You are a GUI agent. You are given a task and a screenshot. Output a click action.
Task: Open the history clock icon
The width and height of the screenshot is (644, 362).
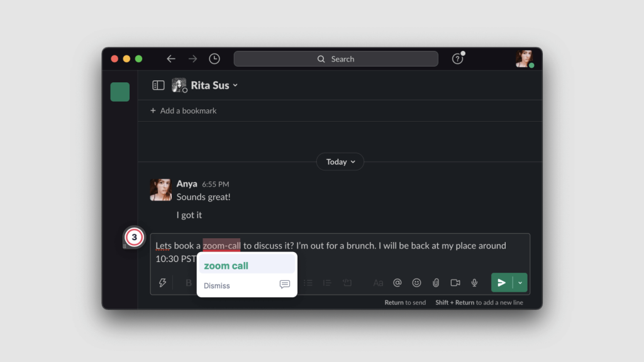(214, 58)
